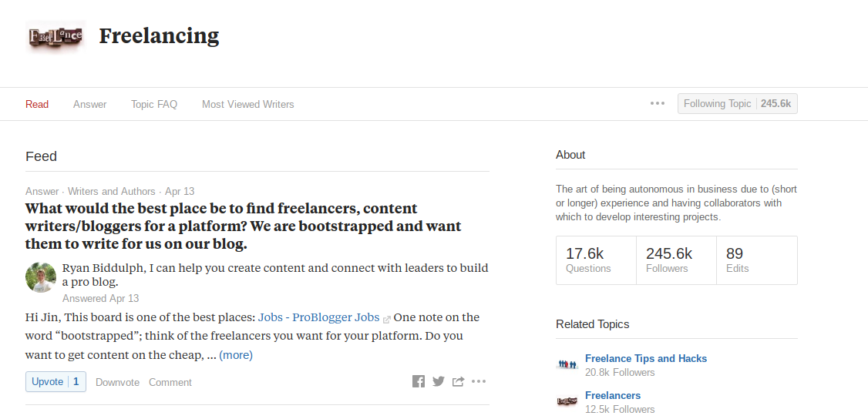The height and width of the screenshot is (419, 868).
Task: Share the answer on Twitter
Action: pos(439,381)
